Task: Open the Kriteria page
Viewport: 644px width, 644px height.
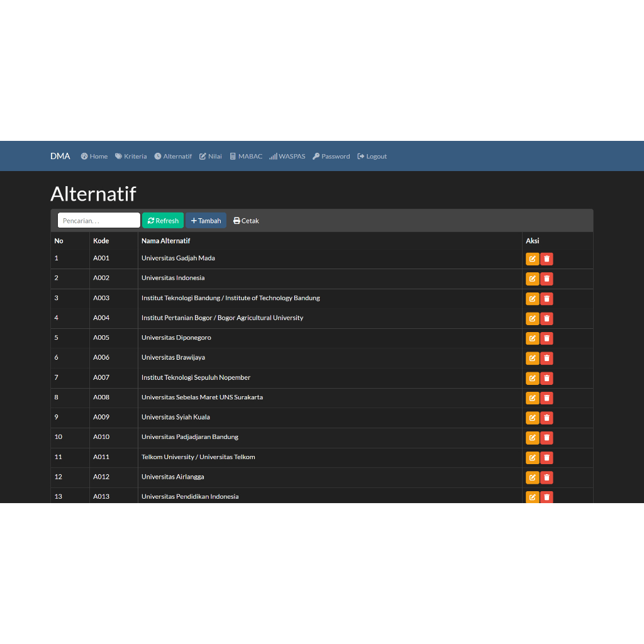Action: click(131, 156)
